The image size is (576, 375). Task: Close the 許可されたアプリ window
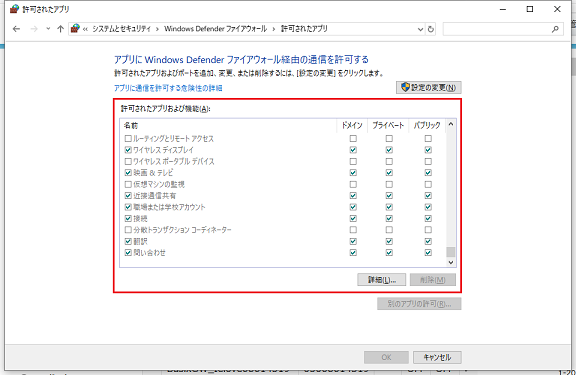(557, 9)
